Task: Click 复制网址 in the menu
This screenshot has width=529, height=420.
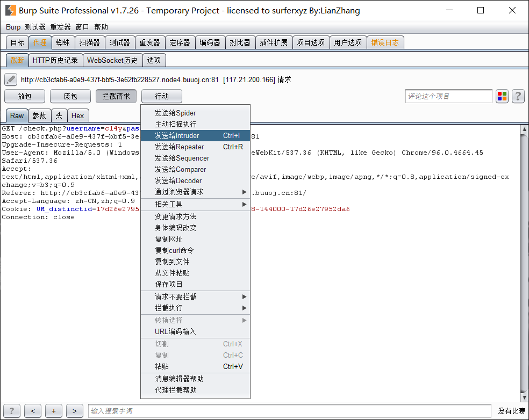Action: pos(195,240)
